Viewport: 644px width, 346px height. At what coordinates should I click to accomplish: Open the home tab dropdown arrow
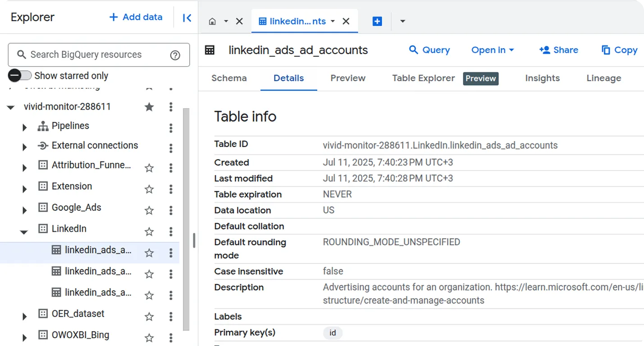(x=226, y=21)
